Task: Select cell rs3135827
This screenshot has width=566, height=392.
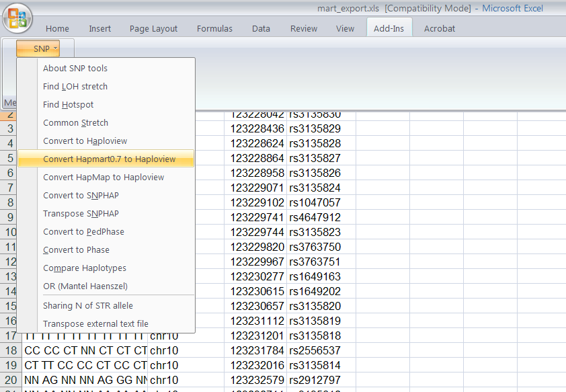Action: pos(321,158)
